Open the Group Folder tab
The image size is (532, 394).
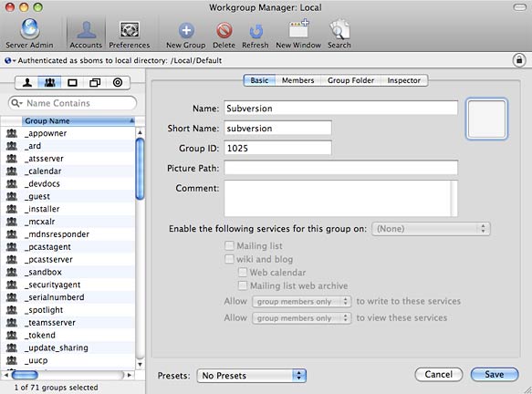click(x=350, y=80)
